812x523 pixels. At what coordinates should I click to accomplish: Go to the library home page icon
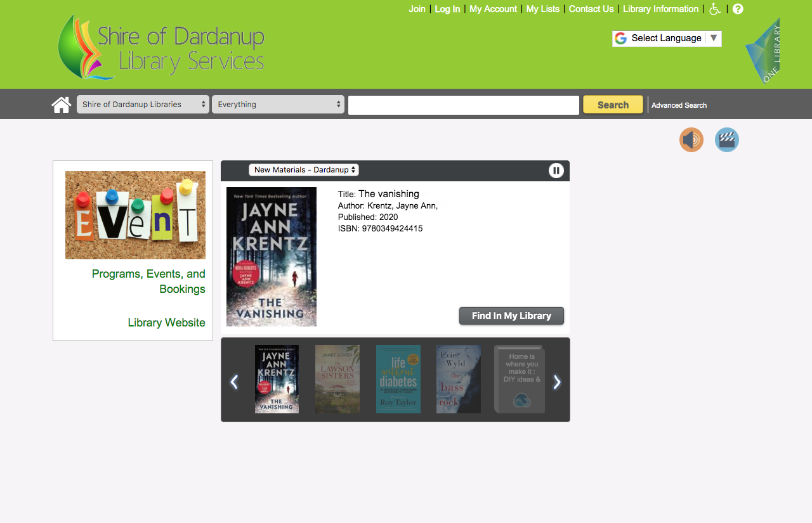[x=62, y=105]
